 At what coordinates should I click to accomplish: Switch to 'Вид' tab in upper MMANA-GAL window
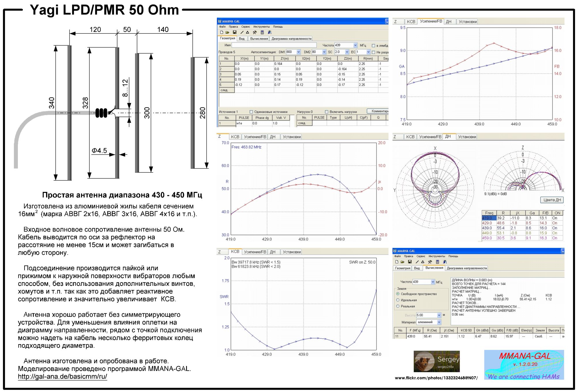click(242, 39)
